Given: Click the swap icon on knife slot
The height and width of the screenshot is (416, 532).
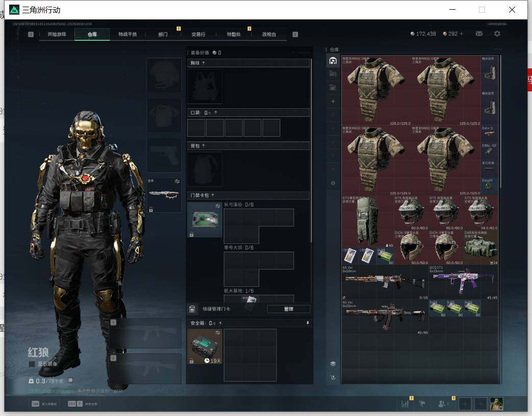Looking at the screenshot, I should click(x=177, y=182).
